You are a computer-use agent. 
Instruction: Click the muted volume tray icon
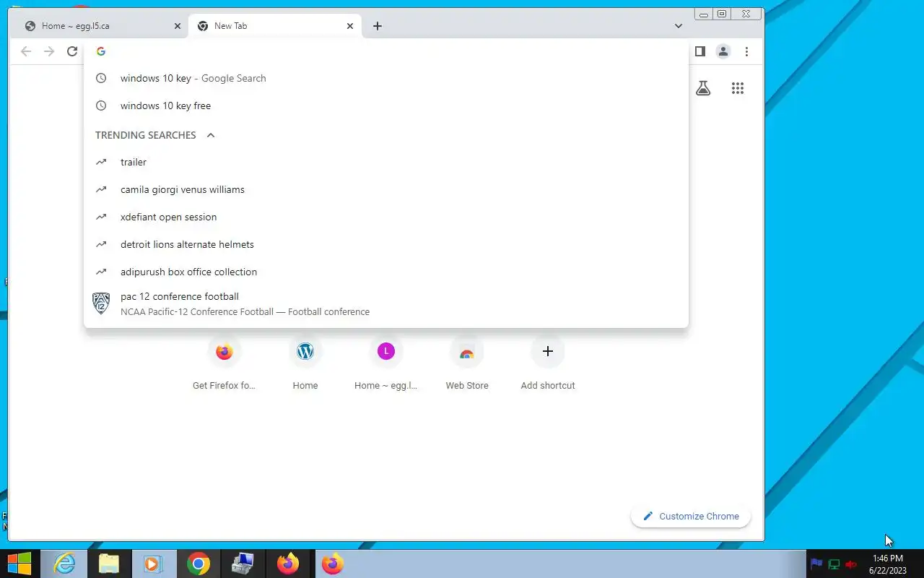coord(851,564)
